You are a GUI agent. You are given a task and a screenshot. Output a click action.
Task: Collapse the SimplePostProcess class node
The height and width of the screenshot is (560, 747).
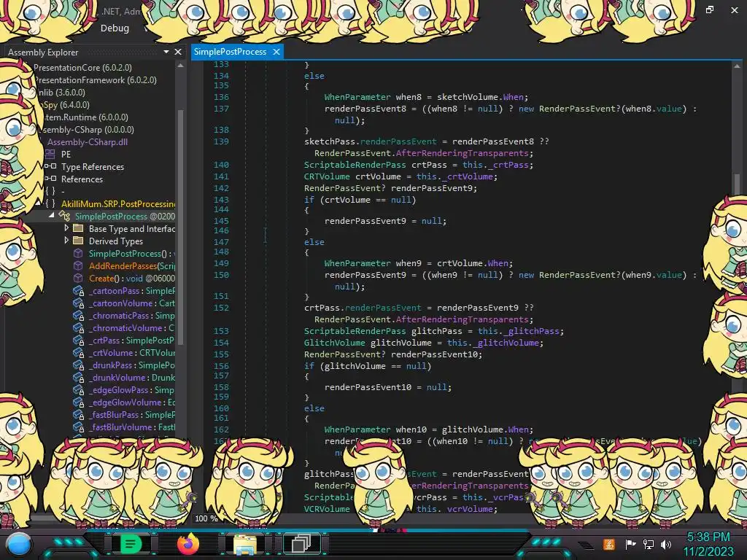51,216
